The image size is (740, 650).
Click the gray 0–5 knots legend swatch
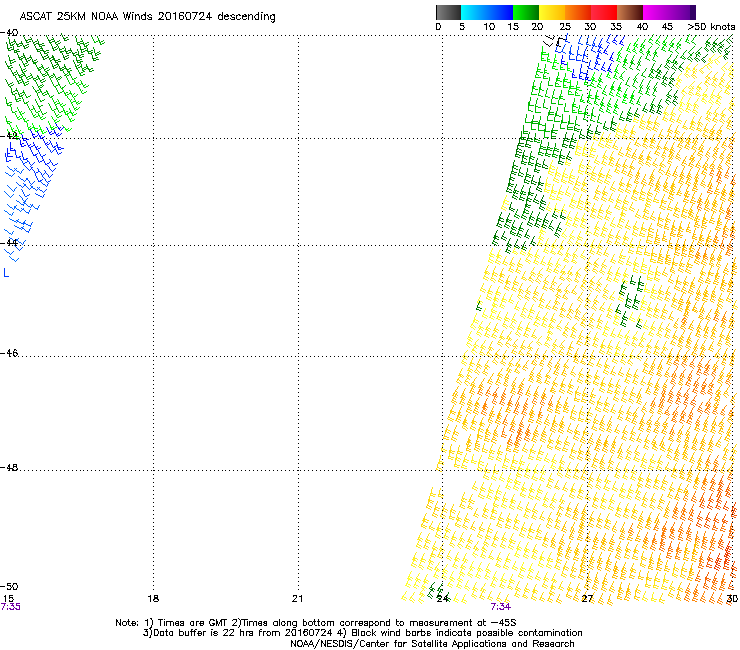point(448,12)
